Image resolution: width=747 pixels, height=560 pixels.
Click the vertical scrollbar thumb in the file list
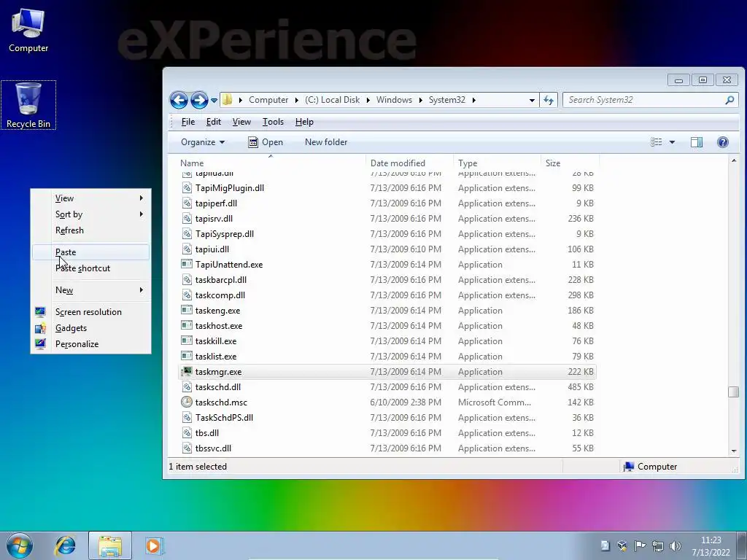[x=734, y=392]
